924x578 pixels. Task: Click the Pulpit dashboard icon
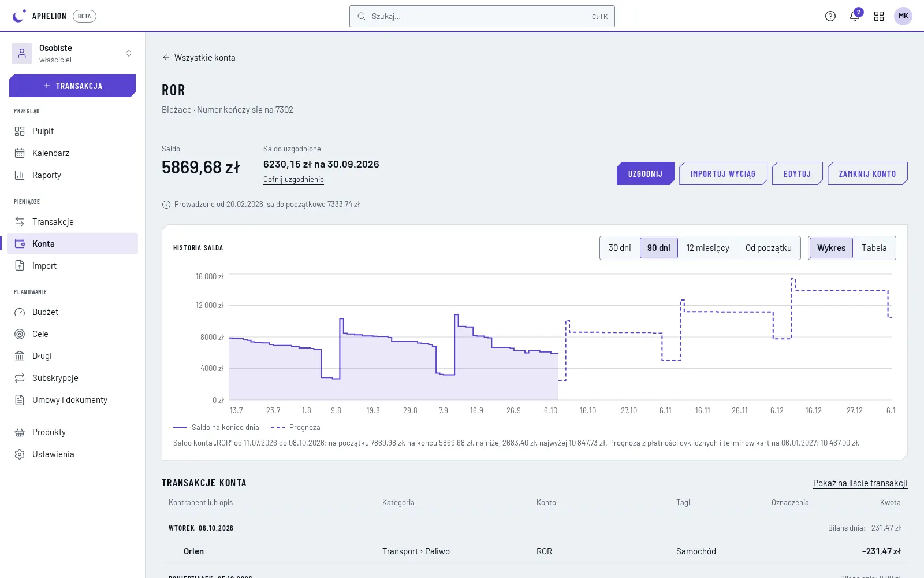pos(20,131)
